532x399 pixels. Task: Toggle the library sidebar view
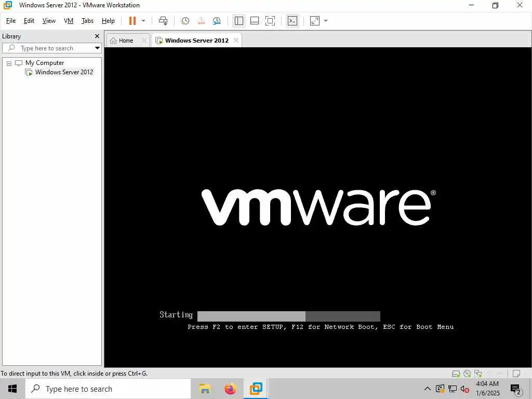pos(239,21)
